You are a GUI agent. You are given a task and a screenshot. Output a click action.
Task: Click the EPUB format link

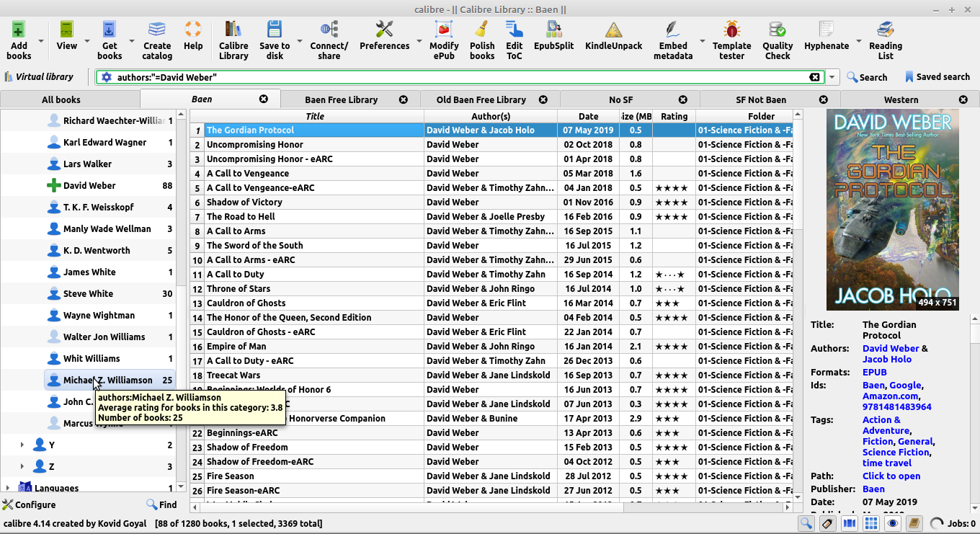click(875, 372)
